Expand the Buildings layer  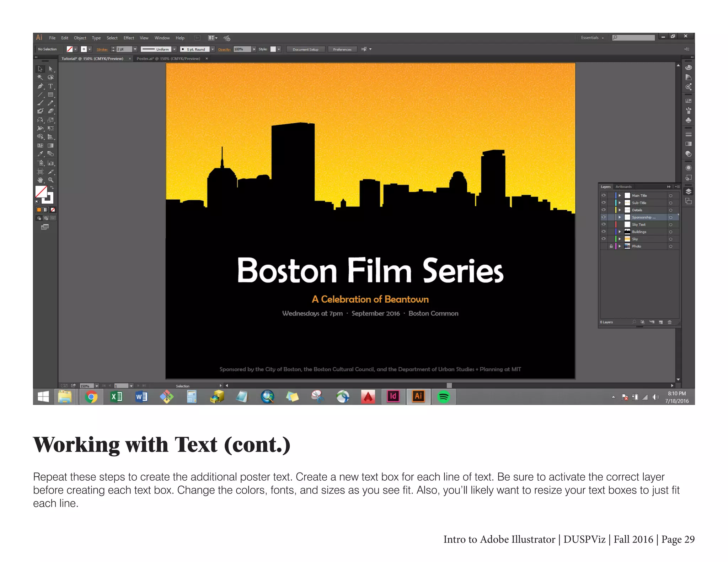pyautogui.click(x=620, y=232)
